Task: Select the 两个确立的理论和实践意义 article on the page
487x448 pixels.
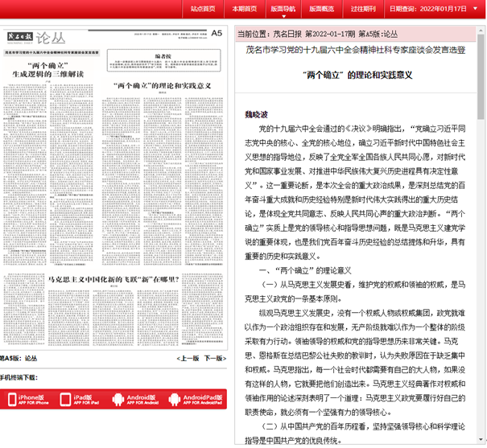Action: point(162,85)
